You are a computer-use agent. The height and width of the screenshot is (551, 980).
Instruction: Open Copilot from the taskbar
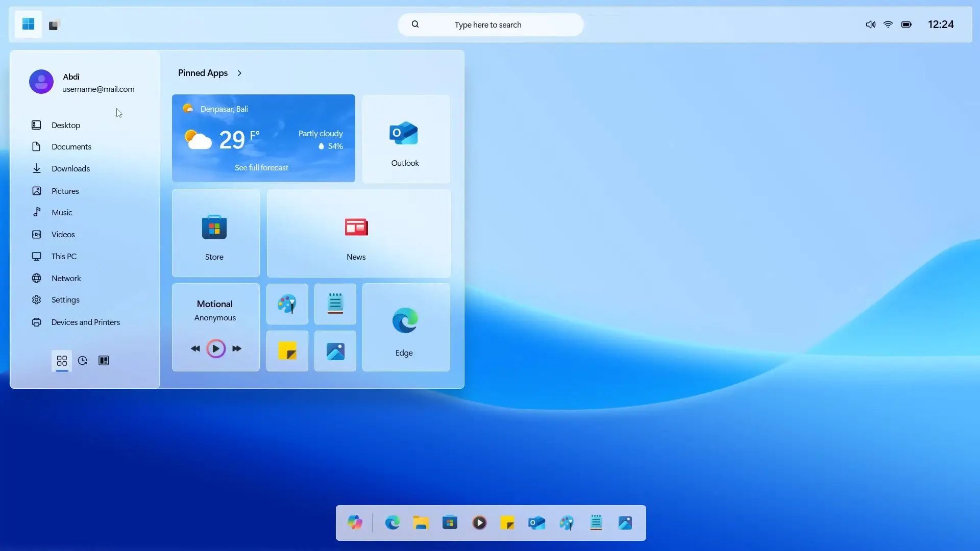[x=355, y=522]
